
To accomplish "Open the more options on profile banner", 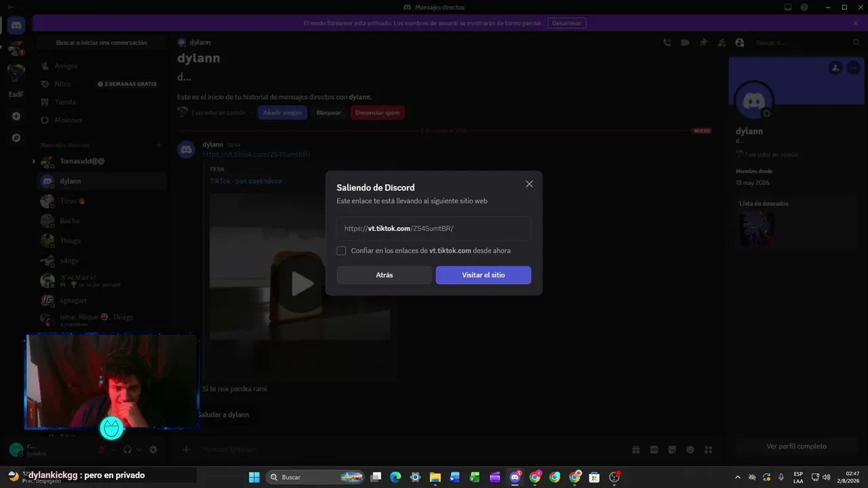I will click(x=853, y=68).
